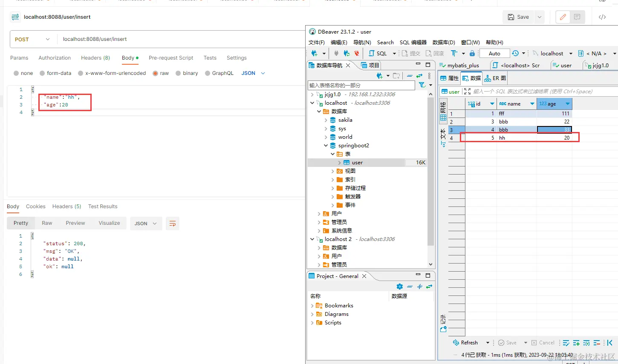Click the filter funnel icon in navigator

point(422,85)
